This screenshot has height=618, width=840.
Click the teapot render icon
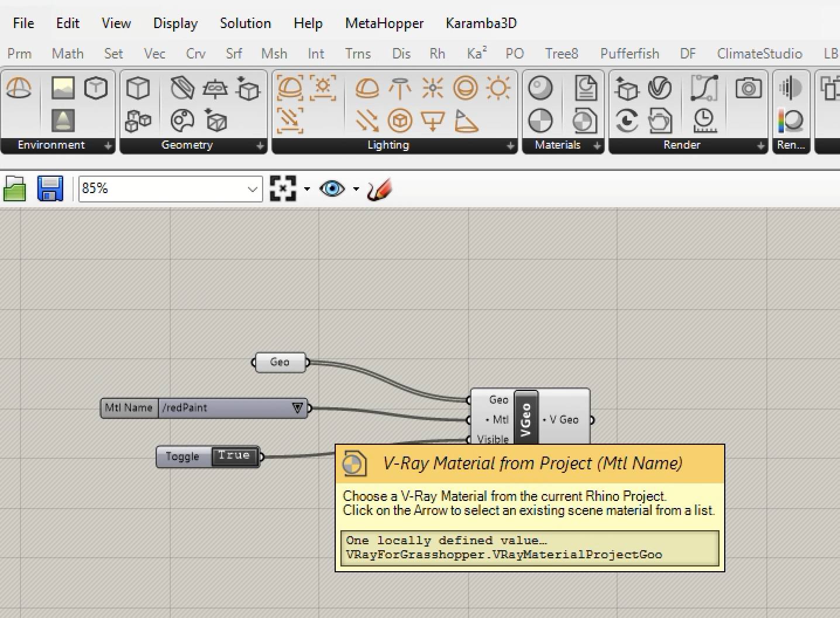tap(660, 121)
